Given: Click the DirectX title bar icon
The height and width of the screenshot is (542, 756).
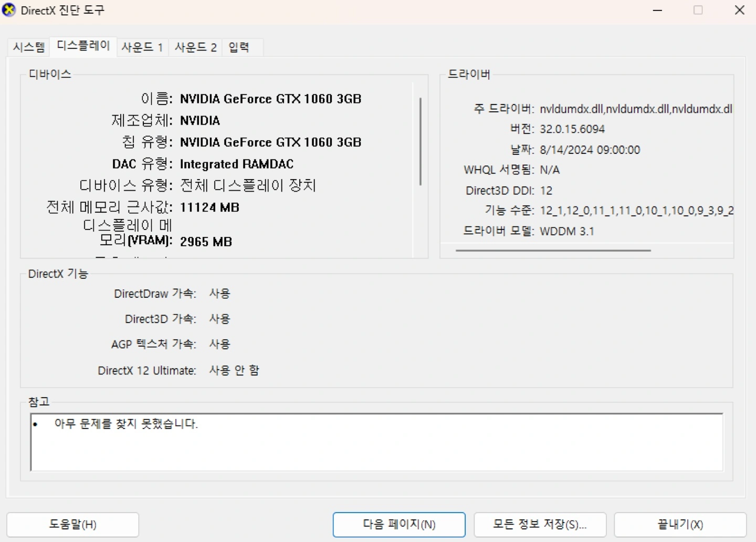Looking at the screenshot, I should 9,10.
